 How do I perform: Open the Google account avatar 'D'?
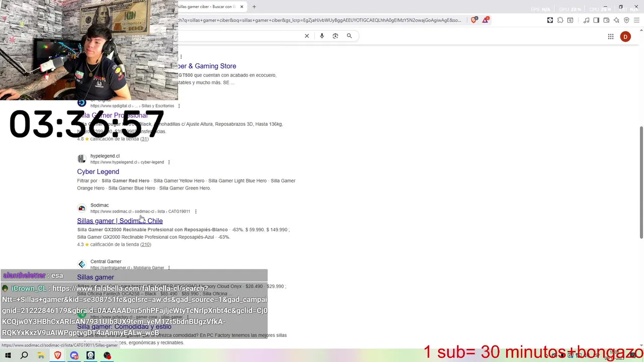pos(625,36)
